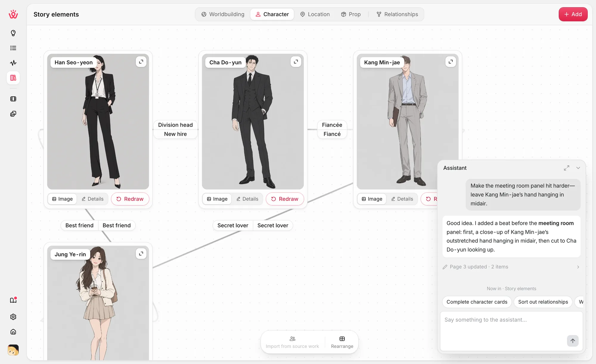Choose Complete character cards suggestion
The image size is (596, 364).
[x=477, y=302]
